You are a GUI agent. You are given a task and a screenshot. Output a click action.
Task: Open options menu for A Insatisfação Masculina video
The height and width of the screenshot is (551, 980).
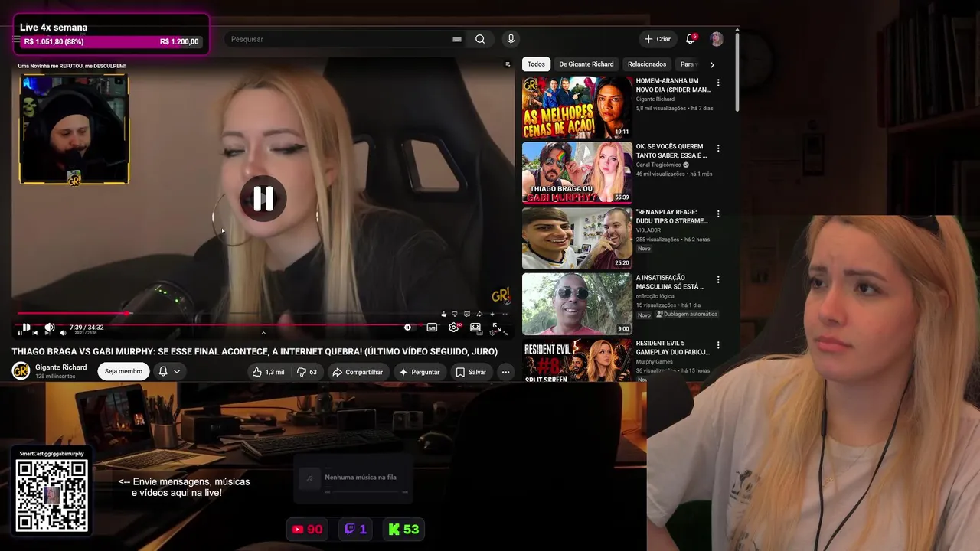point(718,279)
